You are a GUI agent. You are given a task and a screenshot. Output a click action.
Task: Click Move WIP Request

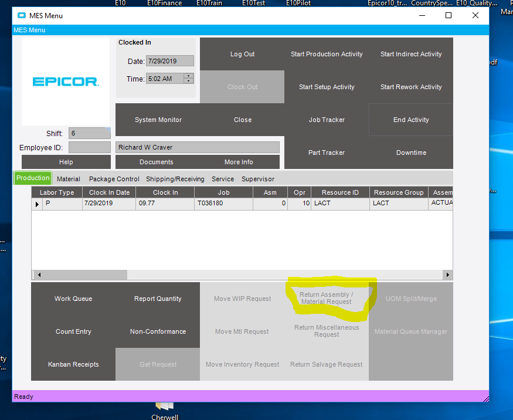tap(242, 299)
